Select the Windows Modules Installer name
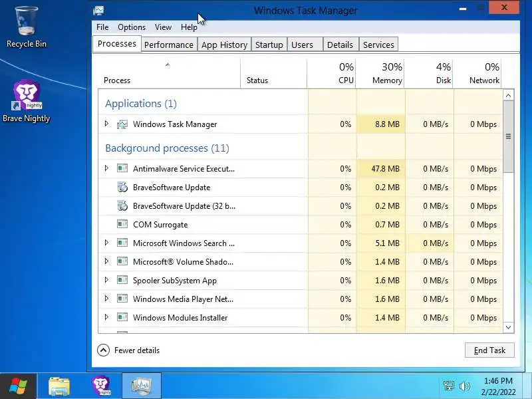Screen dimensions: 532x399 coord(180,318)
